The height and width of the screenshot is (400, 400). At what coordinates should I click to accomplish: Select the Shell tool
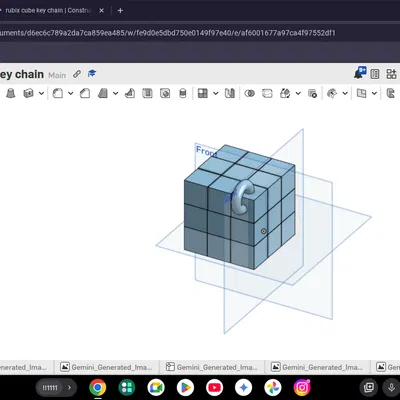coord(147,93)
